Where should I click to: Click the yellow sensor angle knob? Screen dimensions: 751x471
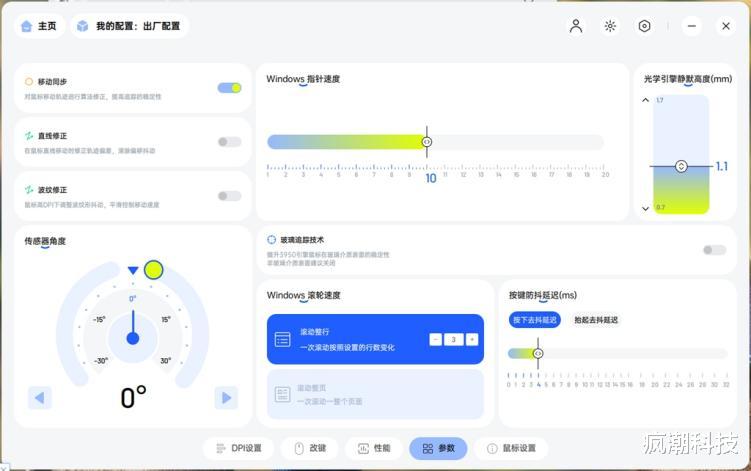pos(153,270)
